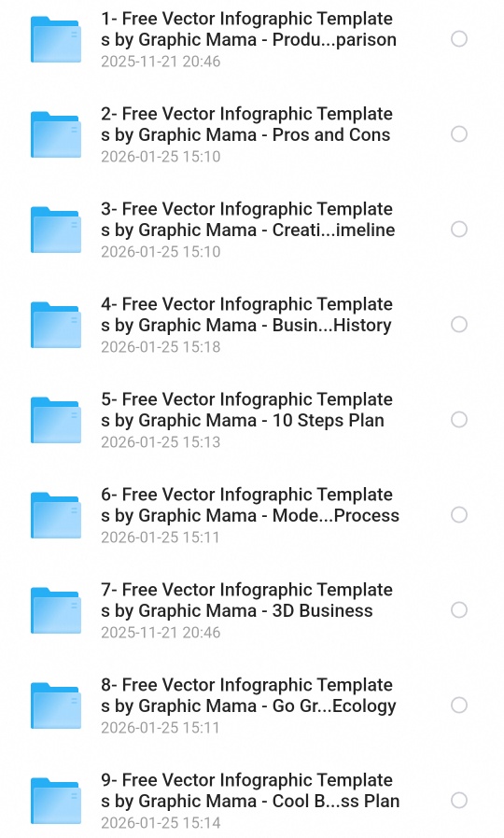Viewport: 504px width, 838px height.
Task: Open folder icon for 6- Mode...Process
Action: (56, 515)
